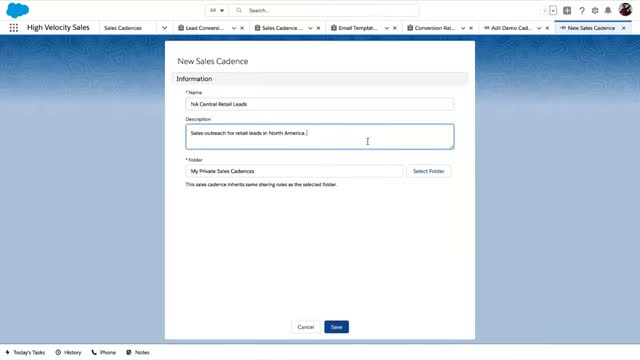Viewport: 640px width, 360px height.
Task: Click the Description textarea resize handle
Action: [x=451, y=147]
